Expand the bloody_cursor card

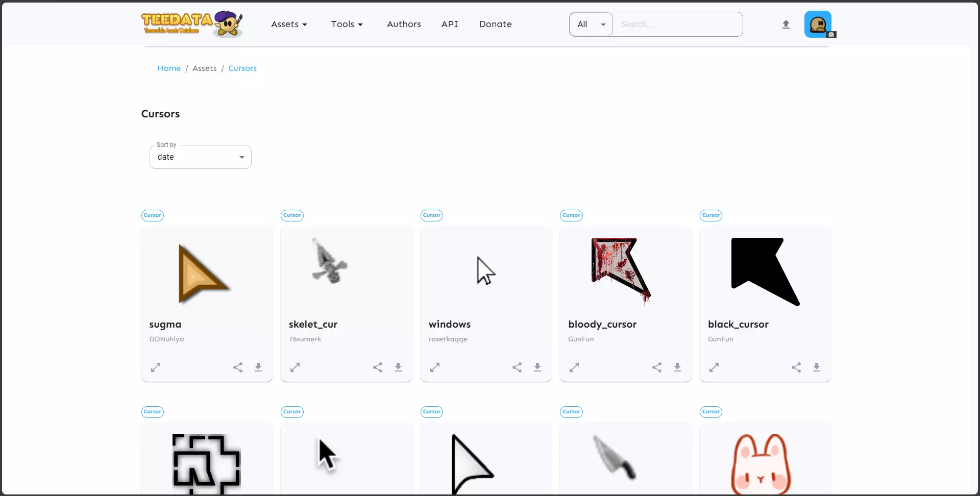tap(574, 367)
